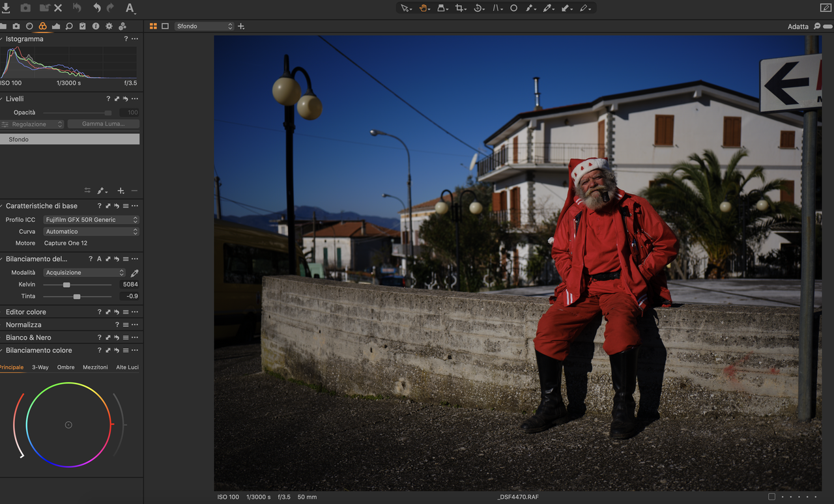Add a layer in Livelli panel
This screenshot has height=504, width=834.
(x=121, y=191)
